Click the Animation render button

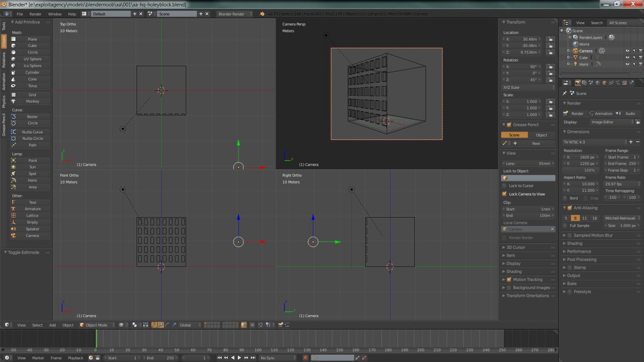[x=600, y=114]
